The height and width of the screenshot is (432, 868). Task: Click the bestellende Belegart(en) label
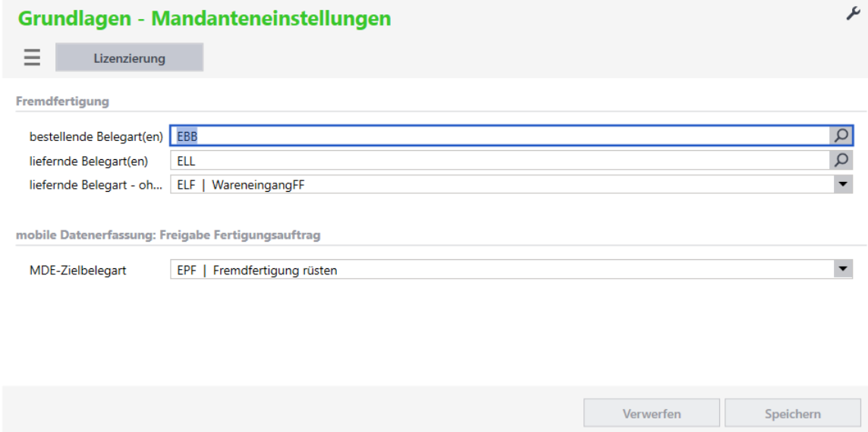(x=96, y=136)
